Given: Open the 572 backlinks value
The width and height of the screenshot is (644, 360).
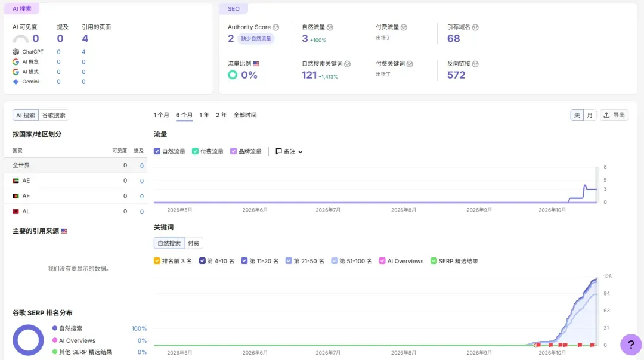Looking at the screenshot, I should (x=456, y=75).
